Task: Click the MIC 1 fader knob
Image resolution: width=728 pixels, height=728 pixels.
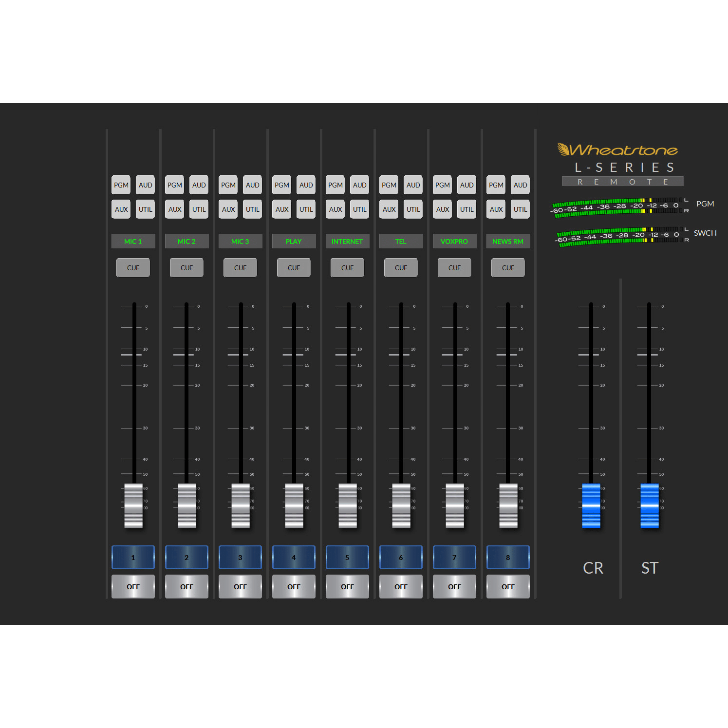Action: [x=133, y=505]
